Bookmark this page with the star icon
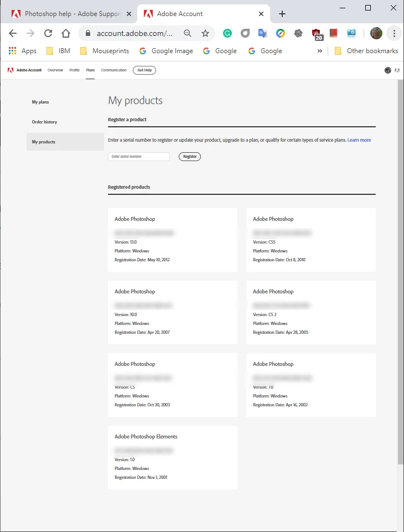Image resolution: width=404 pixels, height=532 pixels. point(205,33)
